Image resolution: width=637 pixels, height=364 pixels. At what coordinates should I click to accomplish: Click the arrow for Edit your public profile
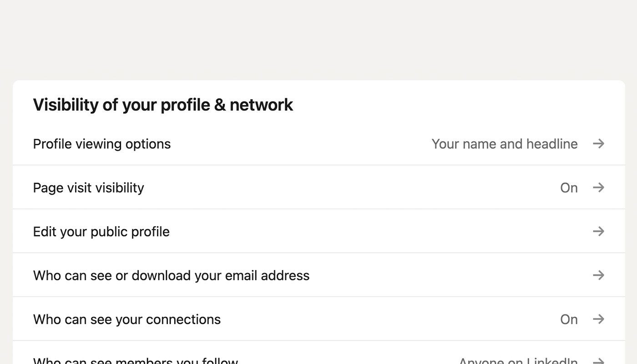click(599, 231)
